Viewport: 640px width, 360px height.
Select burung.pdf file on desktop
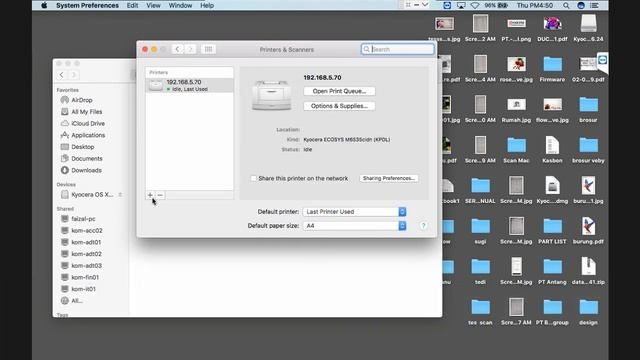coord(588,231)
